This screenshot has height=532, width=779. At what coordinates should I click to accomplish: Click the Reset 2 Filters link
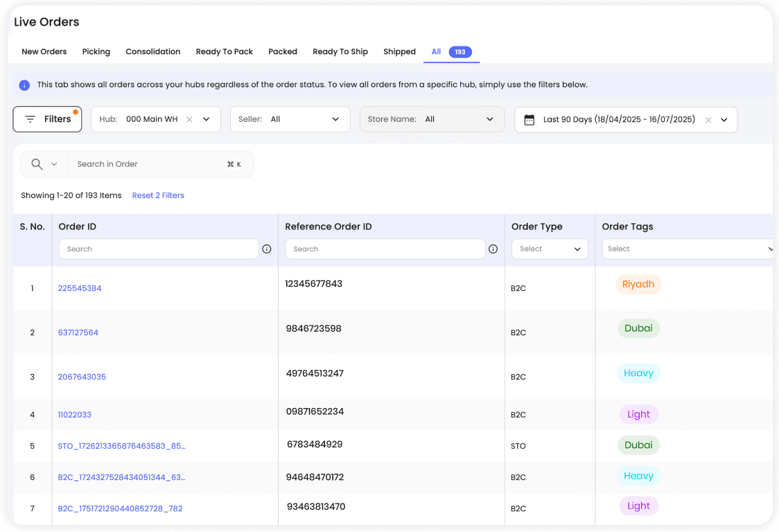click(158, 195)
